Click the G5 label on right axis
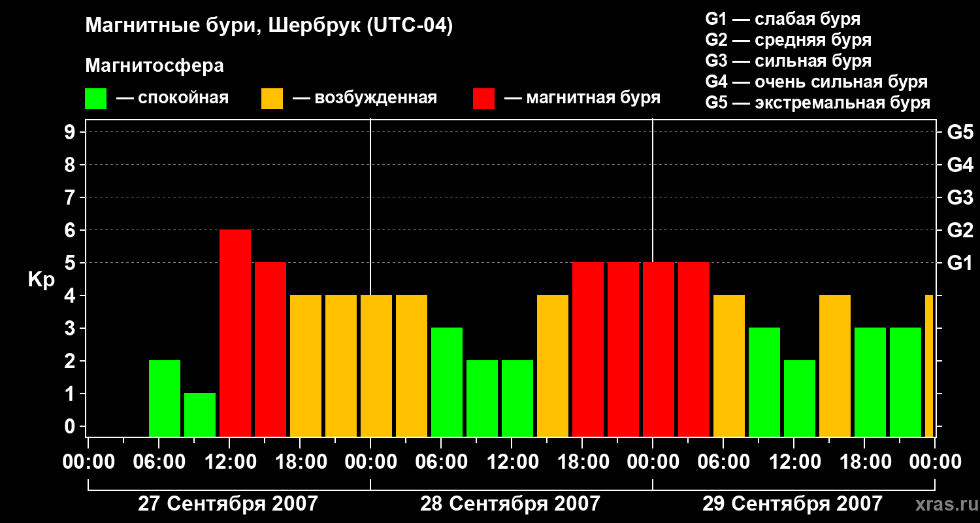The width and height of the screenshot is (980, 523). 960,132
